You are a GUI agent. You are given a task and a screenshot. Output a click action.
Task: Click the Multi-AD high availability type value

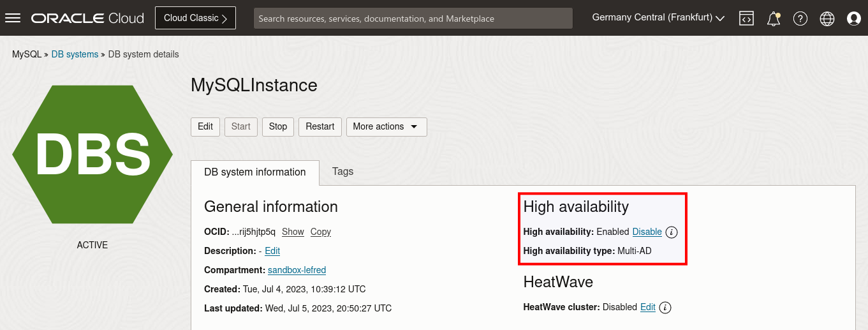pyautogui.click(x=635, y=251)
